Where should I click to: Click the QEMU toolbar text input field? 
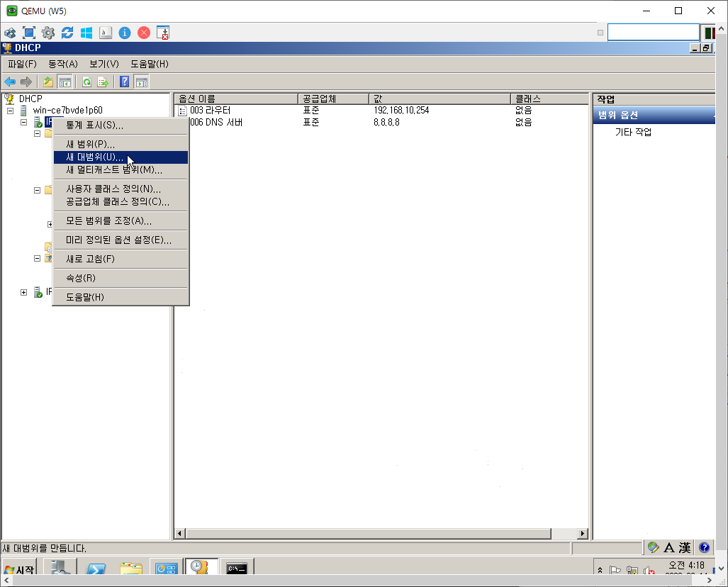(654, 33)
